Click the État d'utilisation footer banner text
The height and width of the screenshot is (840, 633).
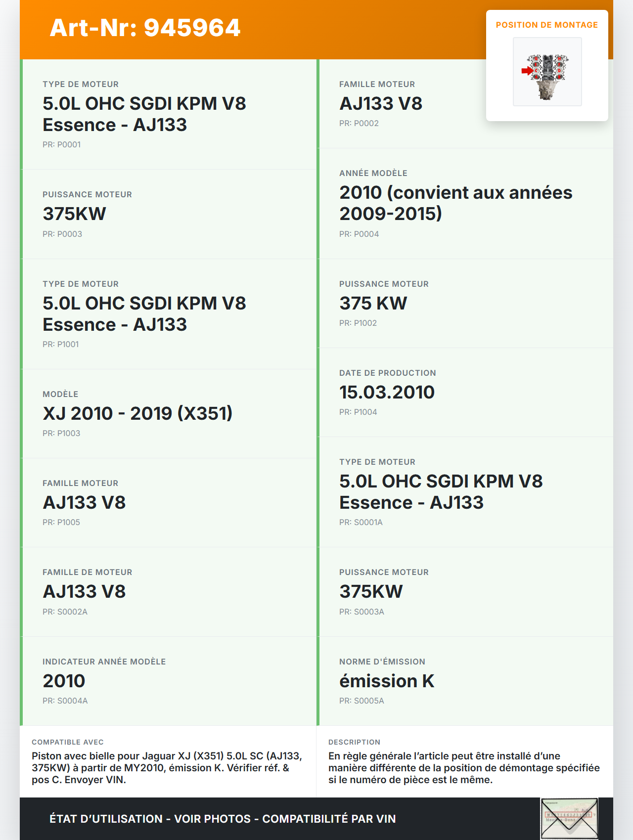pos(223,819)
